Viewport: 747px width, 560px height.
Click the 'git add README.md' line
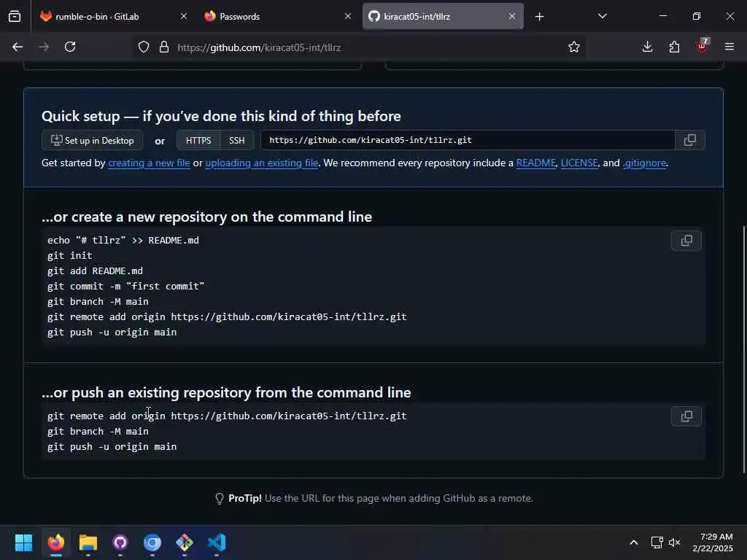pos(96,271)
